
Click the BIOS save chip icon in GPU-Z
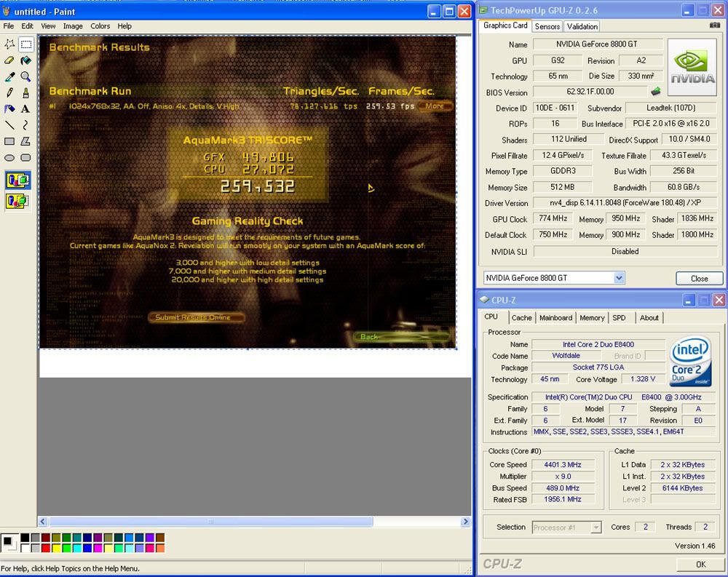click(x=656, y=92)
